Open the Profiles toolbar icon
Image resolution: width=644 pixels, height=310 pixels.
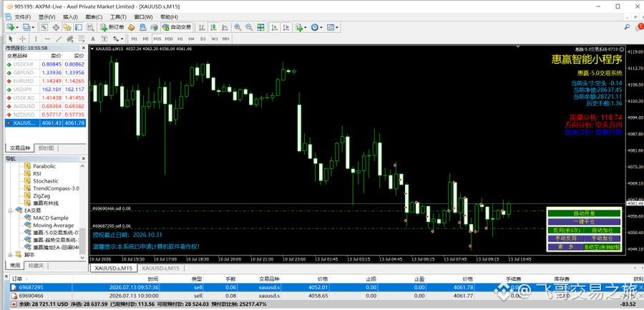[x=28, y=27]
